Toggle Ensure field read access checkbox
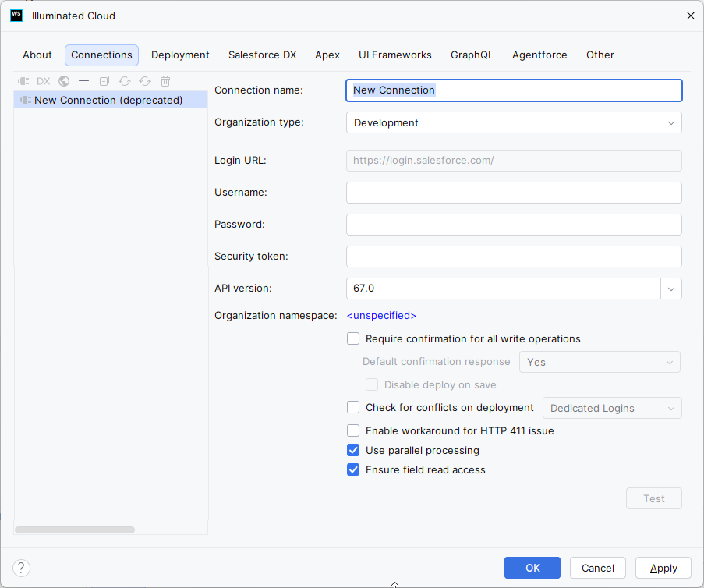The height and width of the screenshot is (588, 704). click(353, 470)
